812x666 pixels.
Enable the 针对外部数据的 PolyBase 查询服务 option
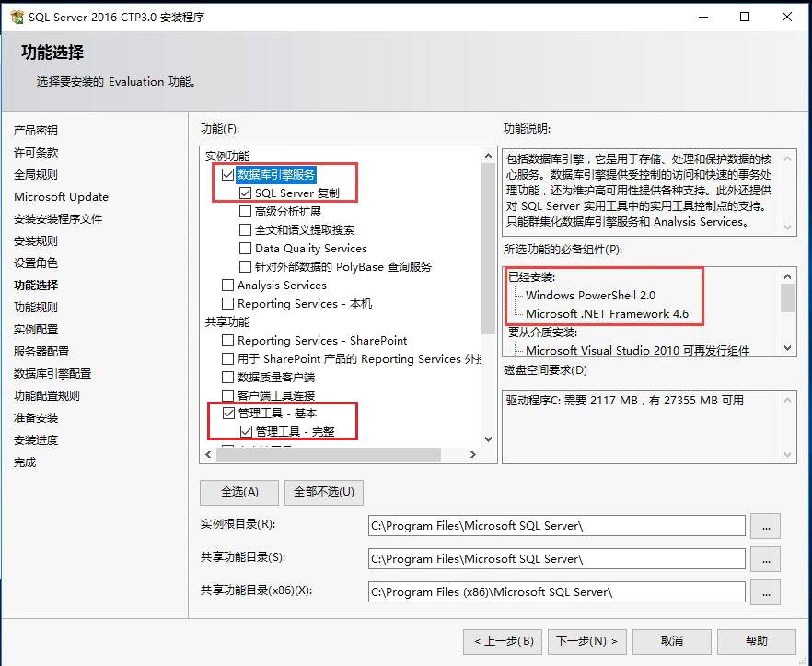coord(244,266)
